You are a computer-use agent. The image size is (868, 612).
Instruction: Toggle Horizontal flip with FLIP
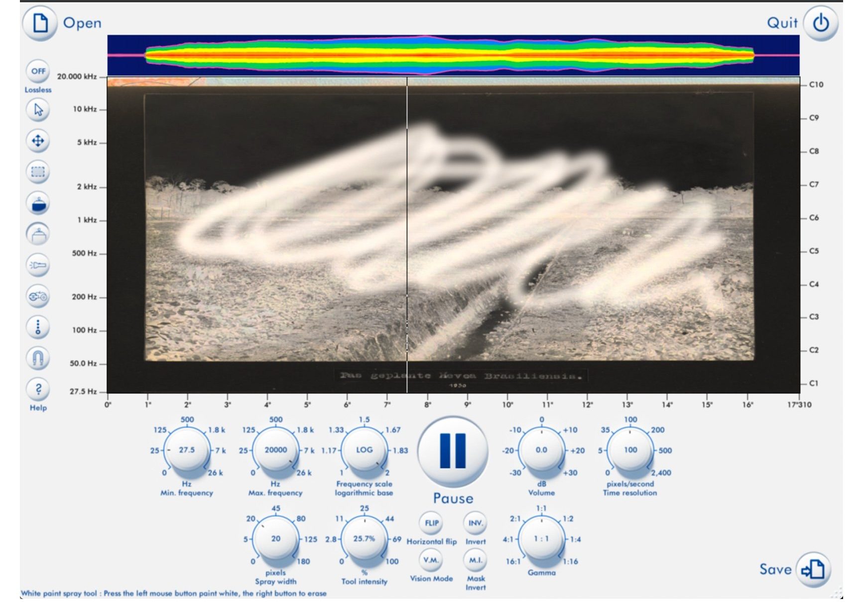click(x=431, y=524)
